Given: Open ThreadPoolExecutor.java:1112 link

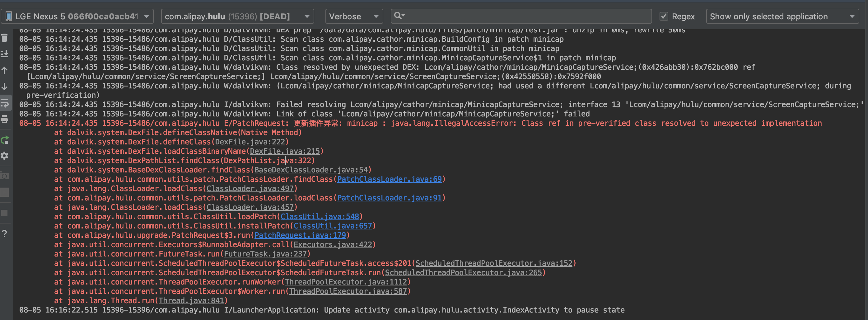Looking at the screenshot, I should coord(346,282).
